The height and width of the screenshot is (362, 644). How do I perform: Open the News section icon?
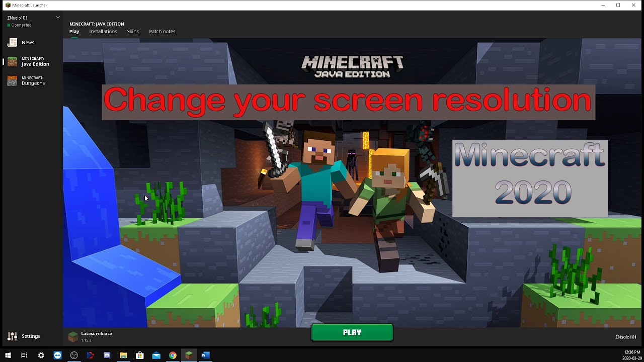coord(12,43)
